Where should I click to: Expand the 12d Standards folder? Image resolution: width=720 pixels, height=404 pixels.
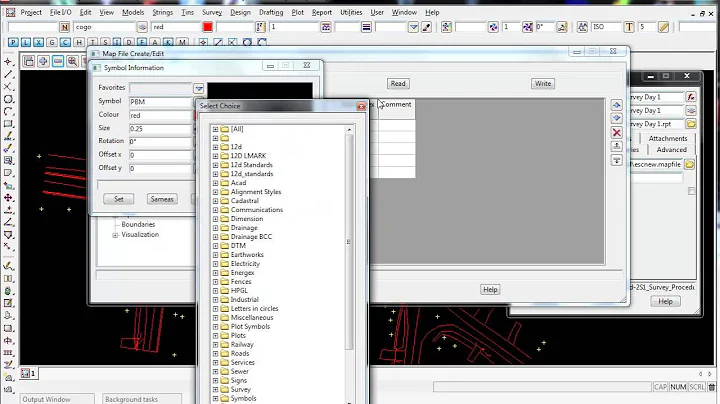pos(215,165)
